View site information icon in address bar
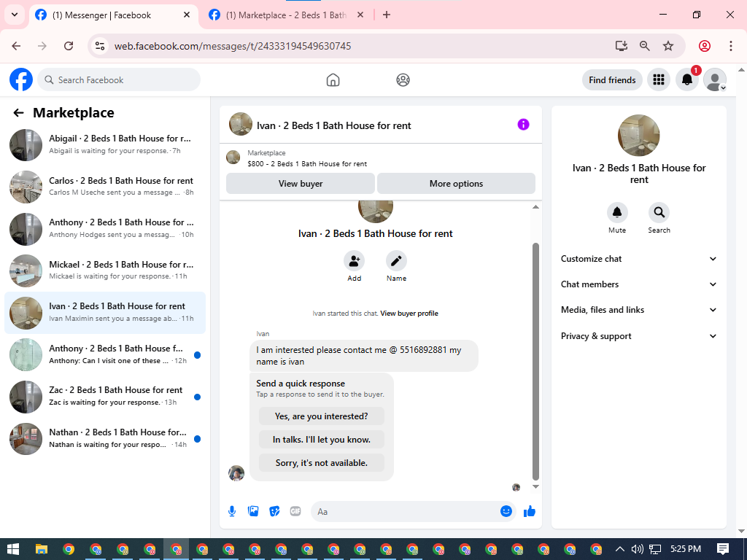This screenshot has height=560, width=747. [x=100, y=46]
